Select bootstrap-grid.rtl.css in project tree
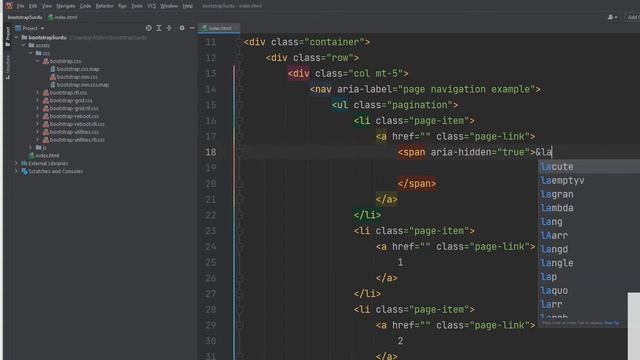The width and height of the screenshot is (640, 360). (x=74, y=108)
